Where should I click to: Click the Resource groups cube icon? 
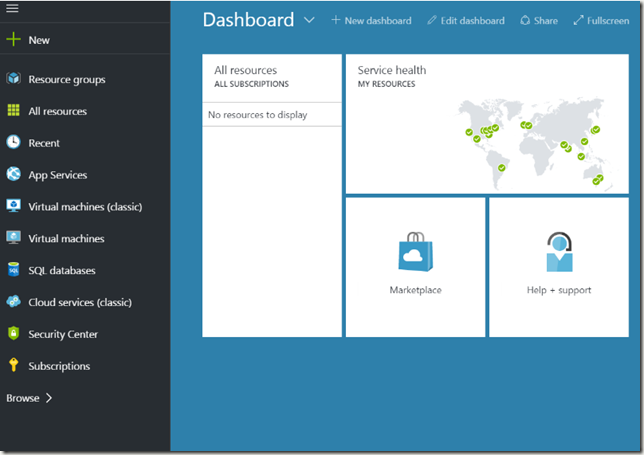click(x=13, y=78)
